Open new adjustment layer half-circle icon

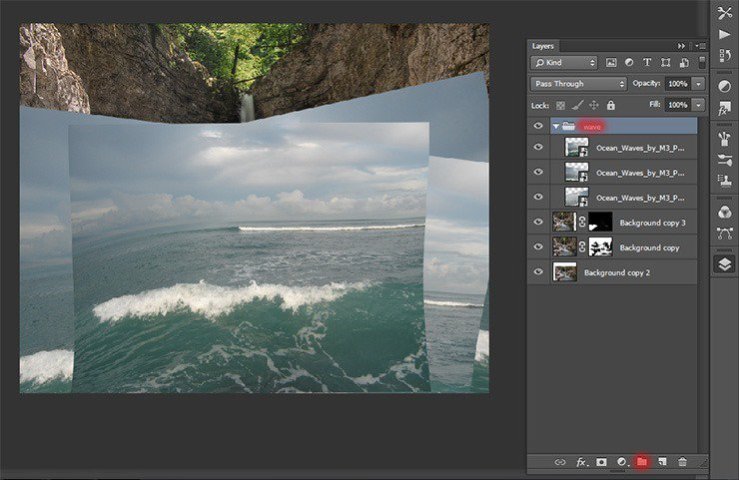[x=622, y=461]
